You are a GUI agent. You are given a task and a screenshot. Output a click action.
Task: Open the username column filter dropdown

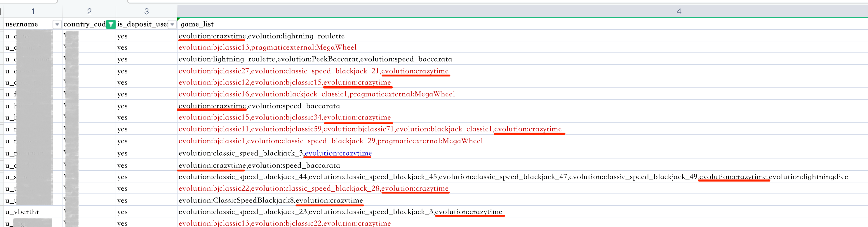pyautogui.click(x=57, y=24)
